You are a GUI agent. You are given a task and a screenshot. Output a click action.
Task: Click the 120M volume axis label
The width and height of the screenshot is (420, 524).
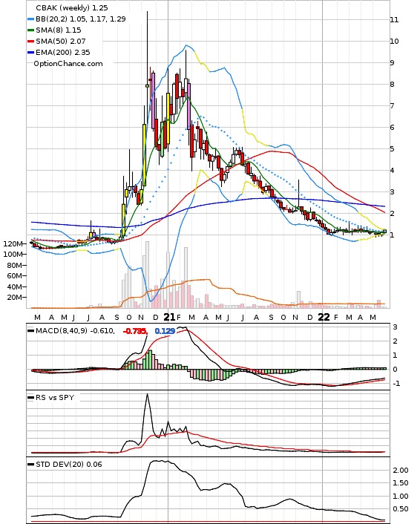[x=13, y=244]
